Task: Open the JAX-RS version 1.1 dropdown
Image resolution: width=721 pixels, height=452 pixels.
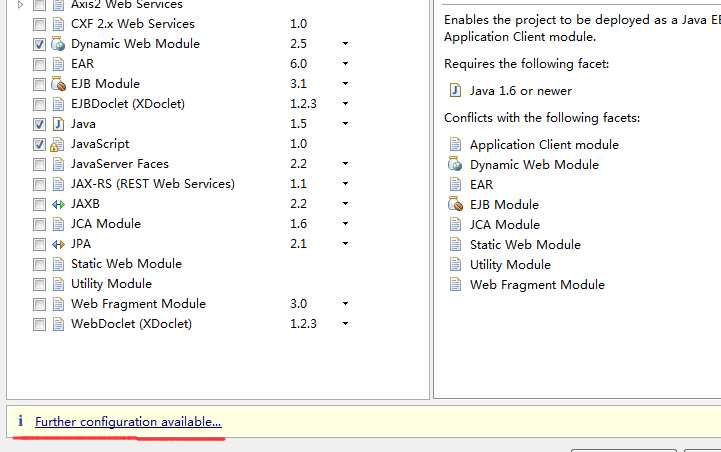Action: 345,183
